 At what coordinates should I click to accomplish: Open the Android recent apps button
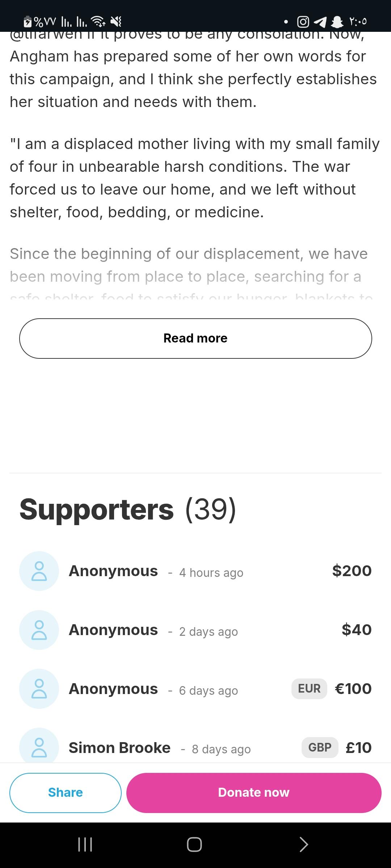(x=85, y=844)
